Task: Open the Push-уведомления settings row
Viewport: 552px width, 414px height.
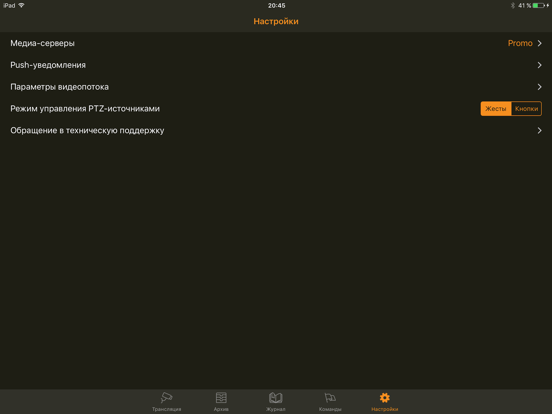Action: pos(276,65)
